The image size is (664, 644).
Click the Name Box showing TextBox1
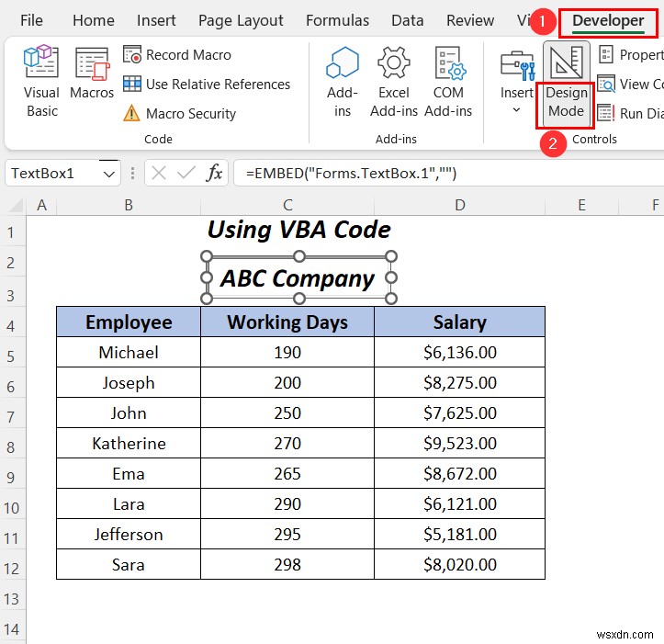tap(53, 174)
